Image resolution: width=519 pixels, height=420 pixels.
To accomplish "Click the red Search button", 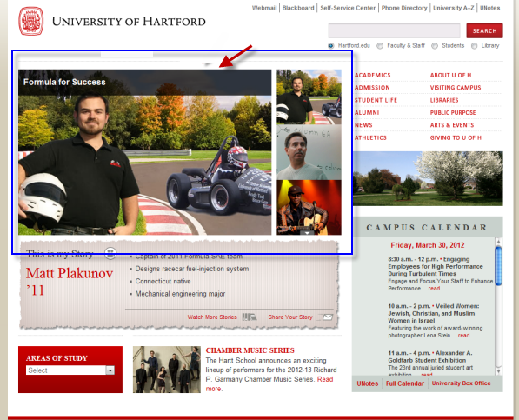I will pos(484,30).
